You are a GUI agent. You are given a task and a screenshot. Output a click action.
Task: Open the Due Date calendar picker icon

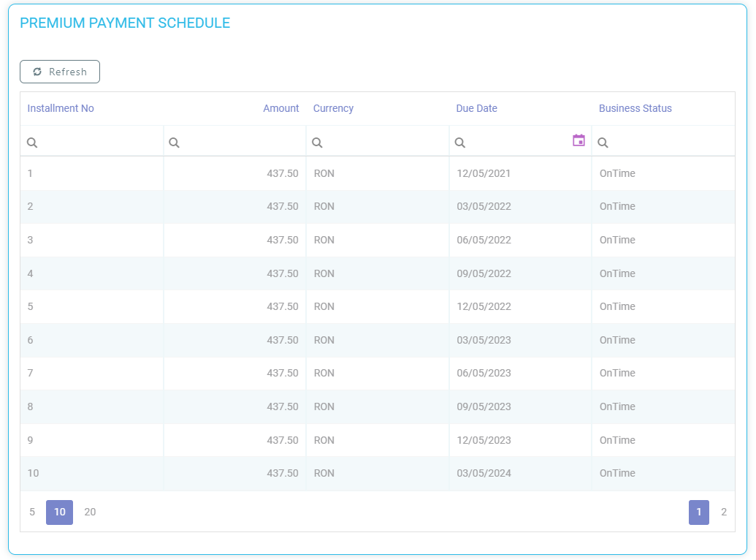(579, 140)
